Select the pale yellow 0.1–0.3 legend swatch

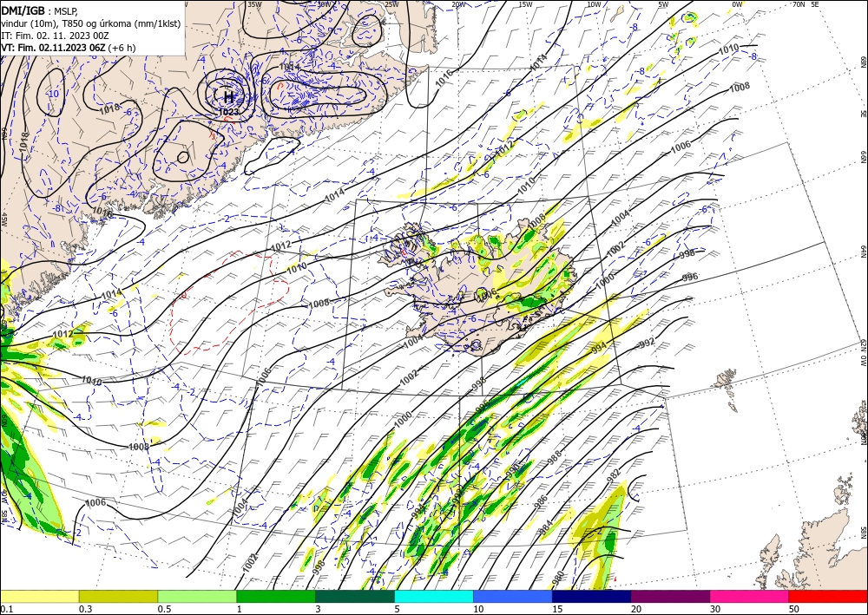tap(39, 596)
